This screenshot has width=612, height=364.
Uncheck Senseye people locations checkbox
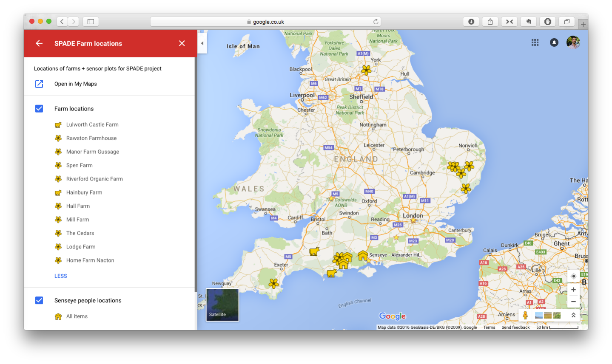(x=39, y=300)
